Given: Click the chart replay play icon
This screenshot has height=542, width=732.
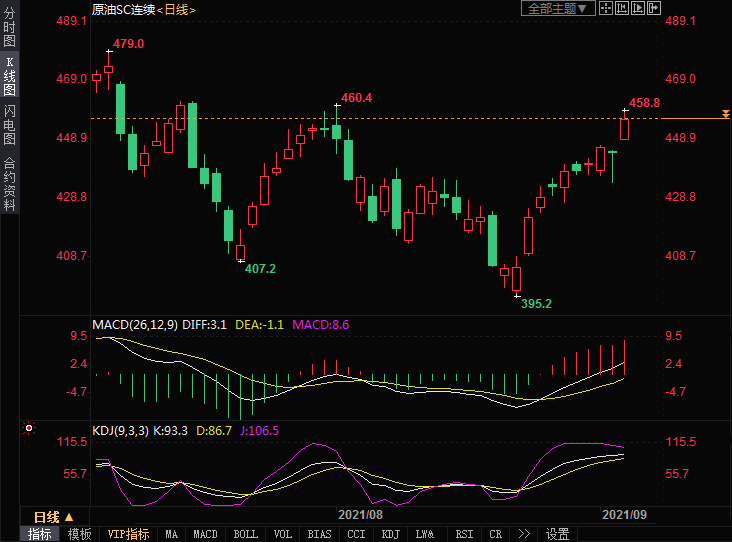Looking at the screenshot, I should point(638,8).
